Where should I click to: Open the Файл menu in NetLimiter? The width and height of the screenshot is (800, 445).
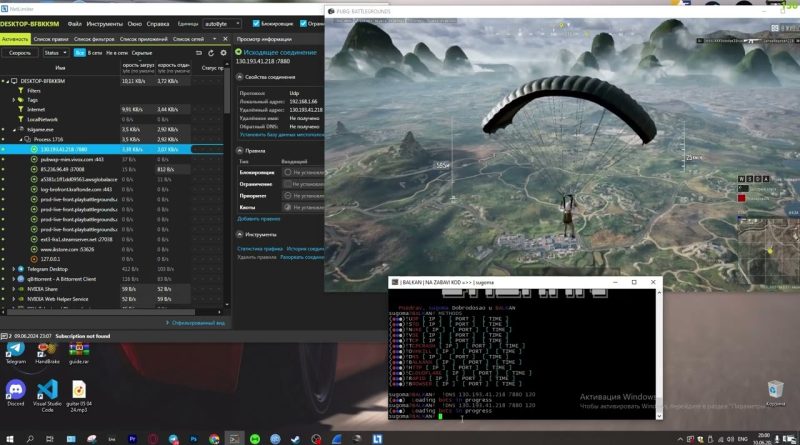[x=74, y=24]
